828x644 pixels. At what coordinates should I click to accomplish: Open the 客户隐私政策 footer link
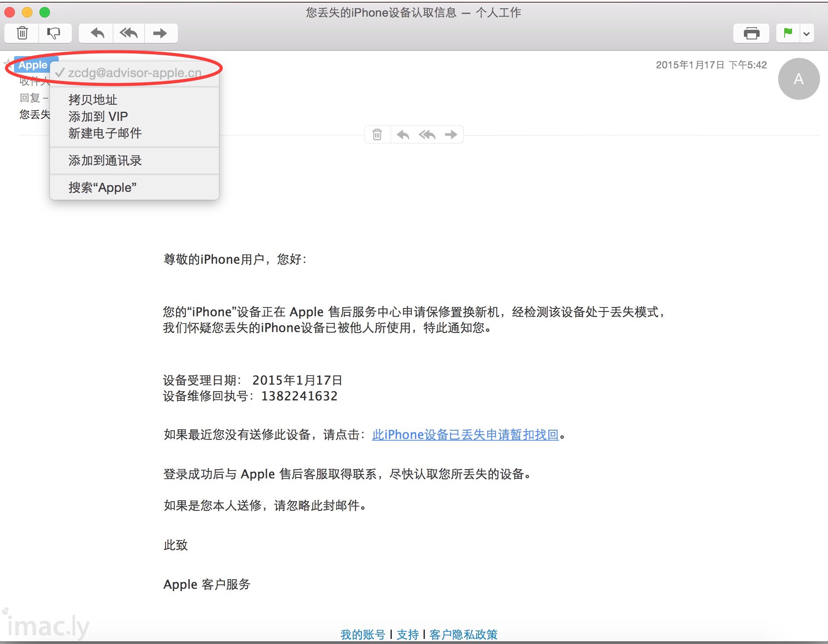pyautogui.click(x=464, y=634)
